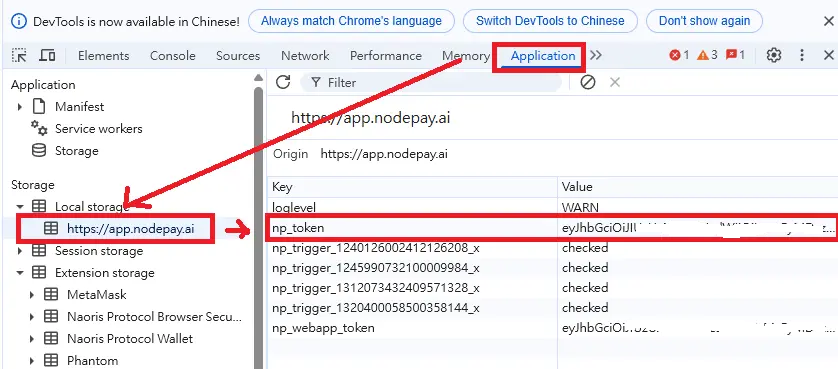This screenshot has width=838, height=369.
Task: Toggle the device toolbar icon
Action: click(47, 56)
